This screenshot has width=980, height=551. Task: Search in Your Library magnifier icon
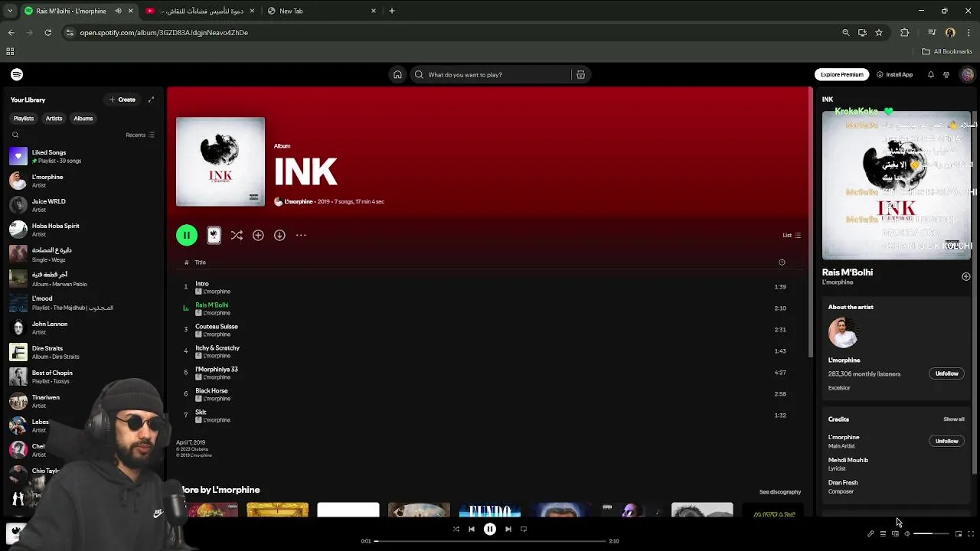click(x=15, y=135)
